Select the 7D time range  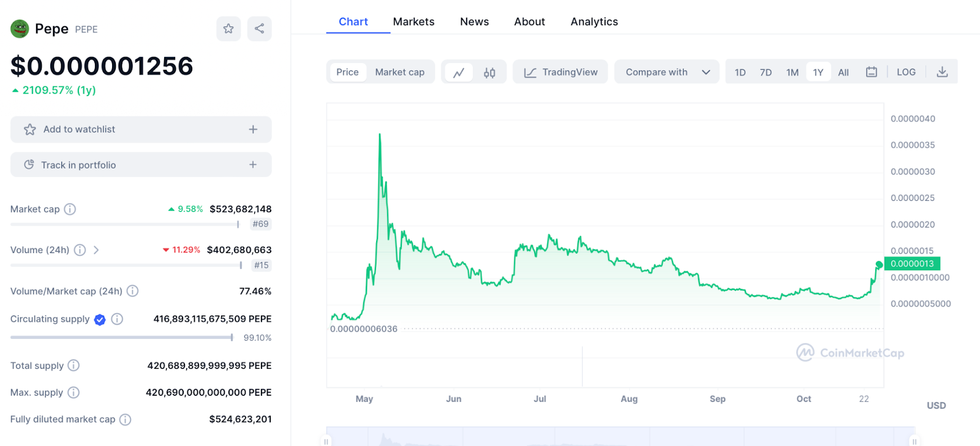766,72
